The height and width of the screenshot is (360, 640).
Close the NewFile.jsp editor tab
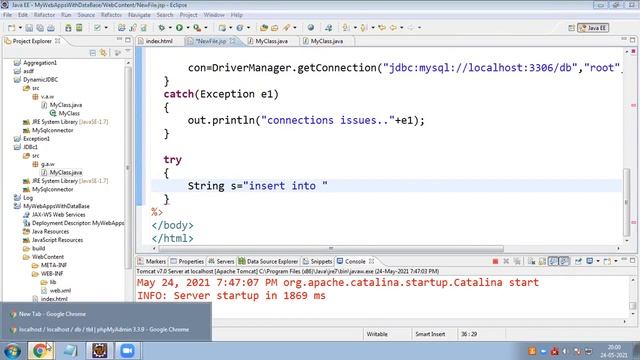click(232, 41)
